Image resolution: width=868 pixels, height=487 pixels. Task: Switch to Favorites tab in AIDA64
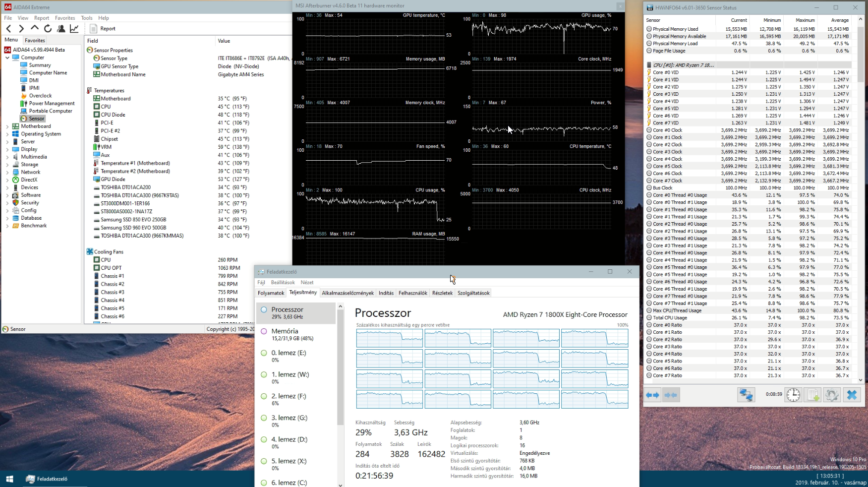pos(35,41)
